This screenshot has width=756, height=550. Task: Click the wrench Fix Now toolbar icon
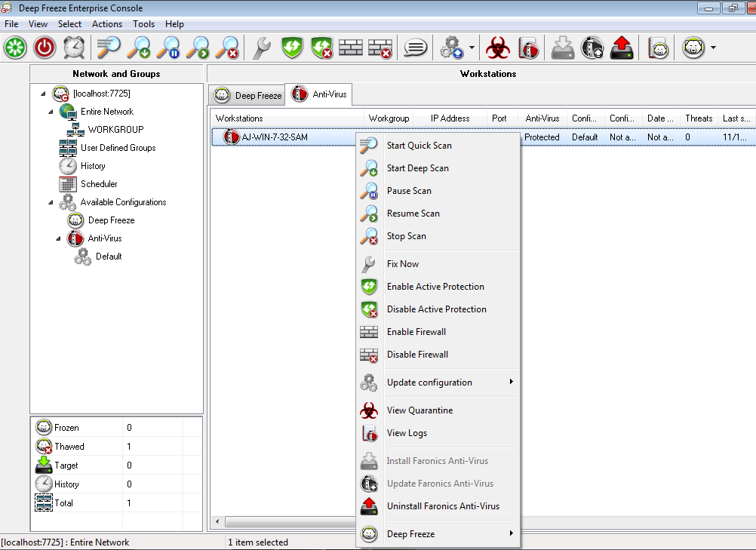point(262,48)
